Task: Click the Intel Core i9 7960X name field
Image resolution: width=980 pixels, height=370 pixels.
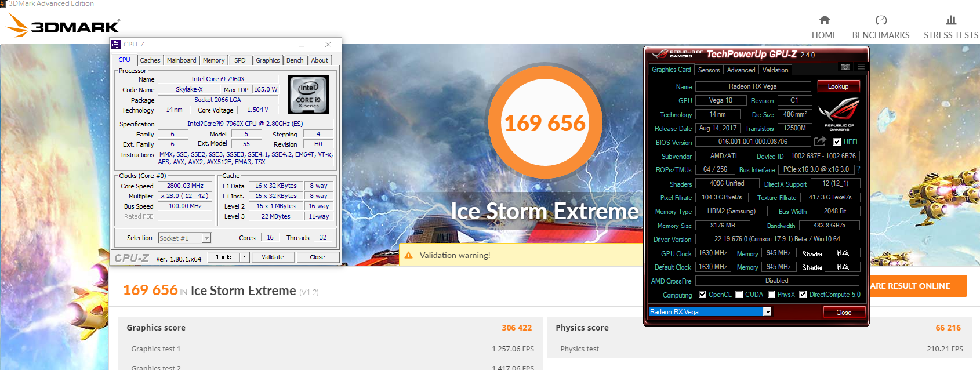Action: click(218, 79)
